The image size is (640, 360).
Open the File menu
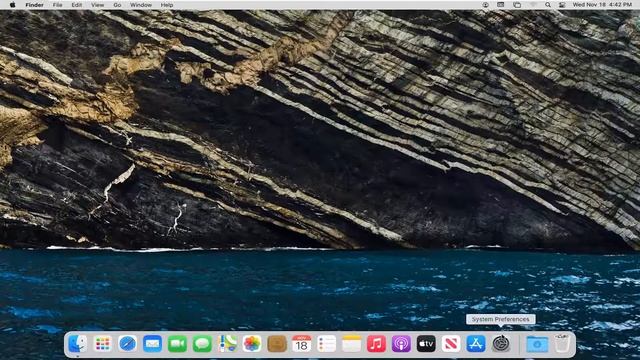[58, 5]
